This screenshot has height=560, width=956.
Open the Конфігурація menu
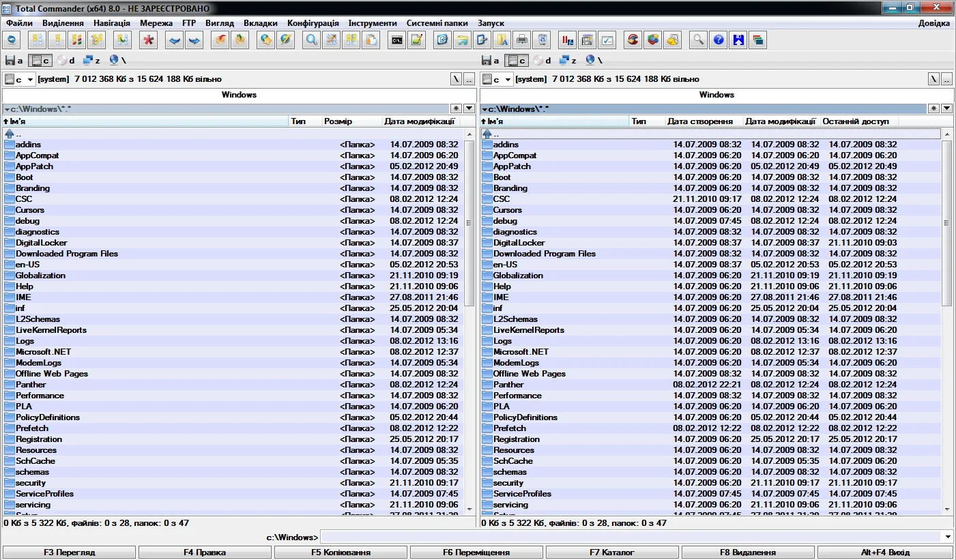[313, 23]
